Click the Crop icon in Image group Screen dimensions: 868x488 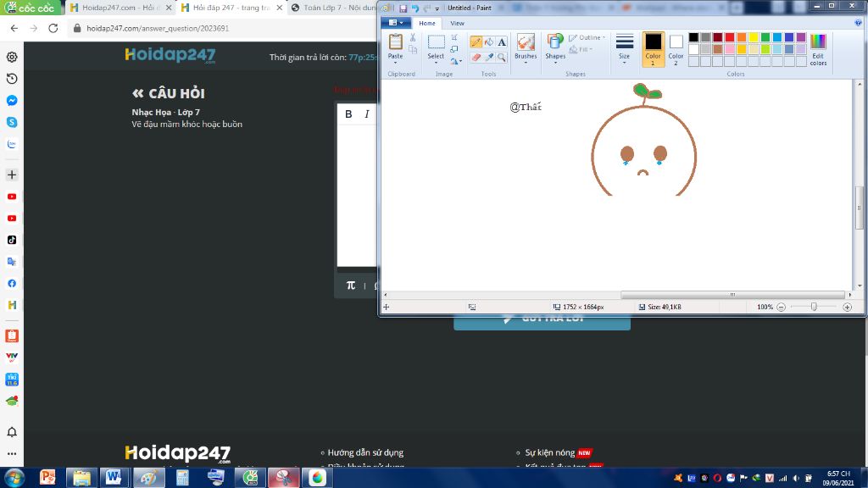(454, 37)
